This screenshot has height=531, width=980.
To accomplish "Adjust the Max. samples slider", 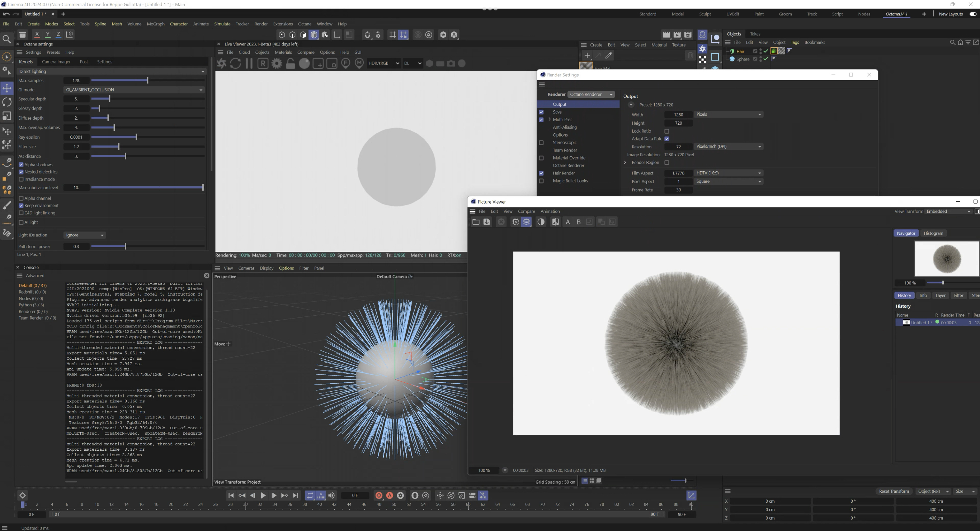I will [147, 81].
